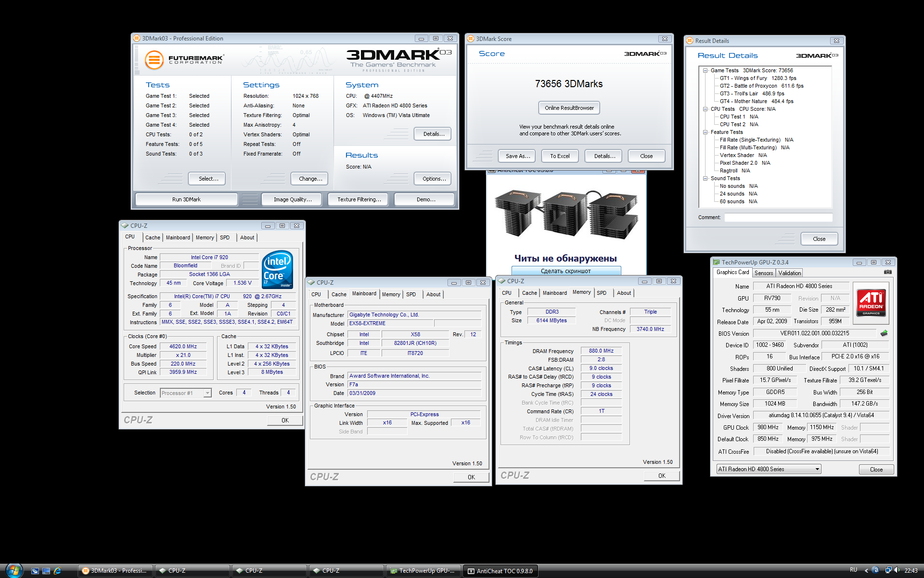Select GT4 - Mother Nature row
924x578 pixels.
click(756, 101)
